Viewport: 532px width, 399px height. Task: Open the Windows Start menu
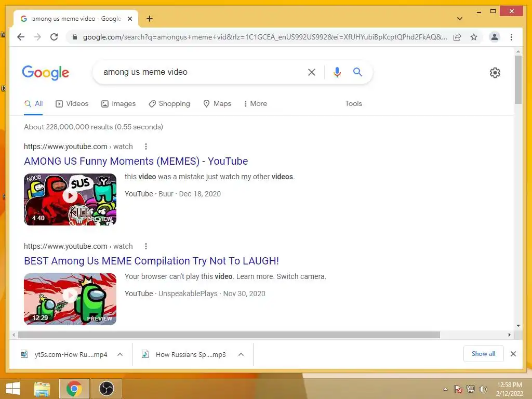tap(13, 389)
